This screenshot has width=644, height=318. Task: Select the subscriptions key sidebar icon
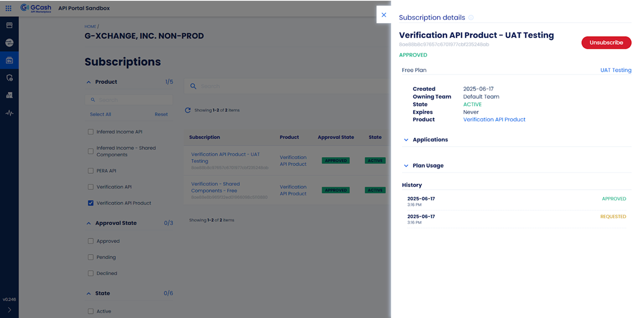[9, 60]
